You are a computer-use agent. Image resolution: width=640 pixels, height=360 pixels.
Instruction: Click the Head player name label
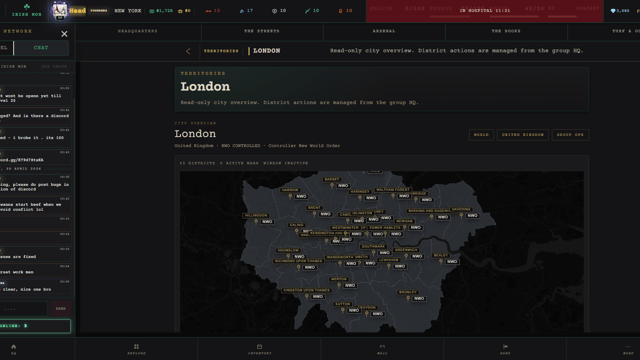(77, 11)
